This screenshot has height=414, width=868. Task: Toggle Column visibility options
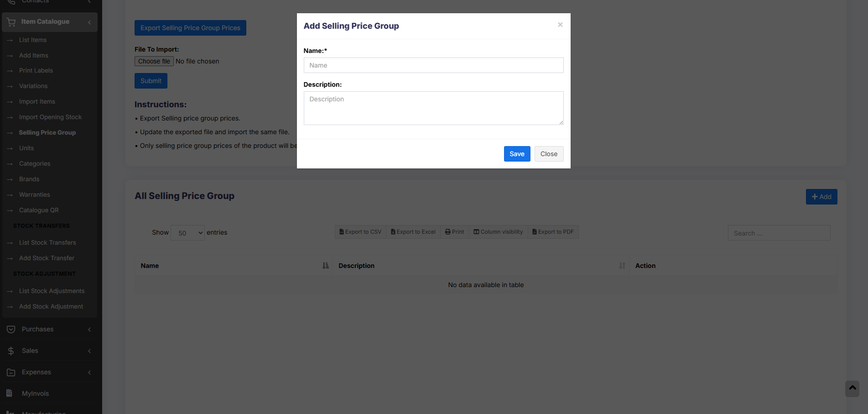click(x=498, y=232)
